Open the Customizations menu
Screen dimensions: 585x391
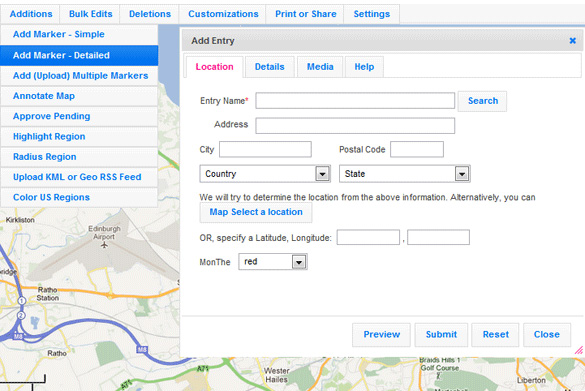coord(223,14)
